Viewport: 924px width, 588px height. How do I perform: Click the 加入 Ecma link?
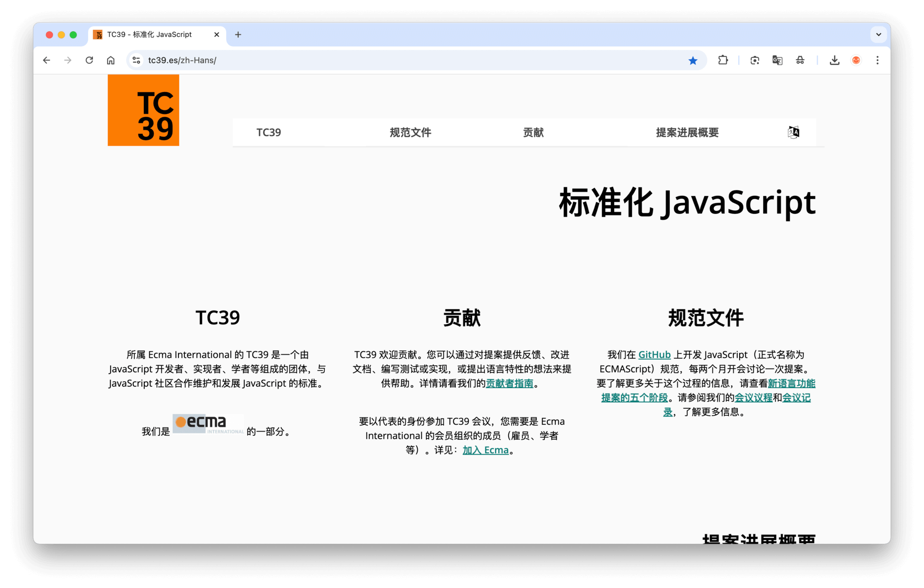click(x=485, y=450)
